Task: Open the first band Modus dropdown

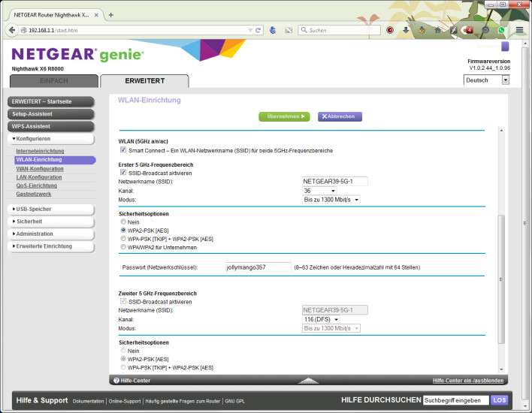Action: [331, 200]
